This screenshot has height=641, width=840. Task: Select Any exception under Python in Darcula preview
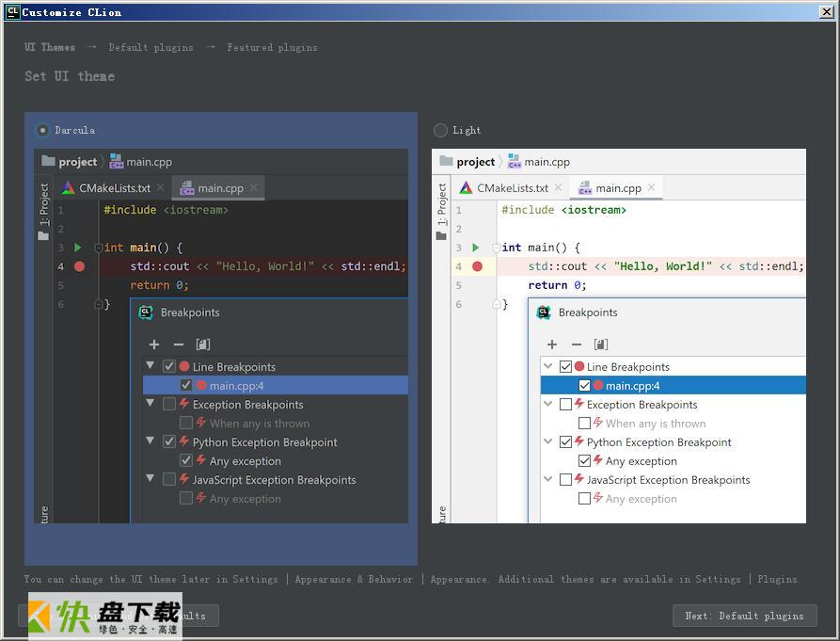pos(246,461)
